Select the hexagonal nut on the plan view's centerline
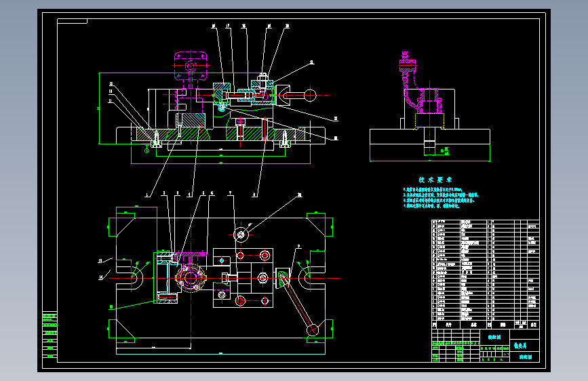Viewport: 588px width, 381px height. point(262,278)
